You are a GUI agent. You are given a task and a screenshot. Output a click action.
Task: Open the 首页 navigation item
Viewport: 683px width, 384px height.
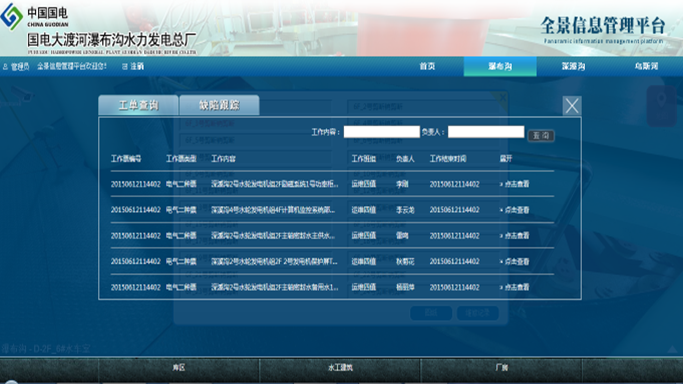click(x=427, y=66)
